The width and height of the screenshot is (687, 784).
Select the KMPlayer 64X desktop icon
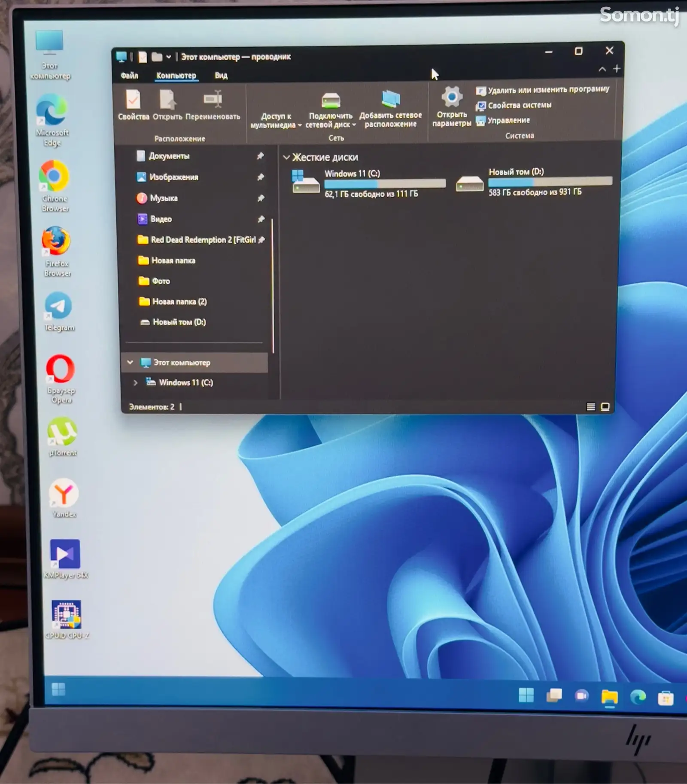[x=66, y=559]
